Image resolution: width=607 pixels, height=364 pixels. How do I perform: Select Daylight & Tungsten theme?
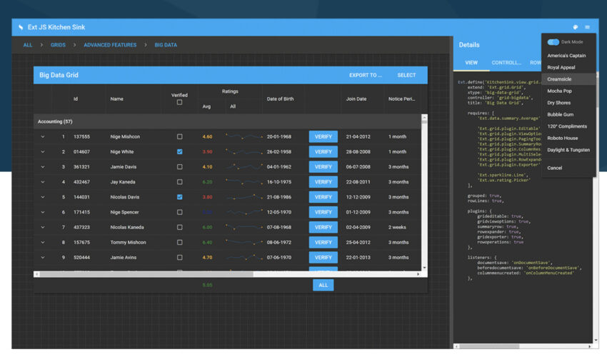click(568, 150)
